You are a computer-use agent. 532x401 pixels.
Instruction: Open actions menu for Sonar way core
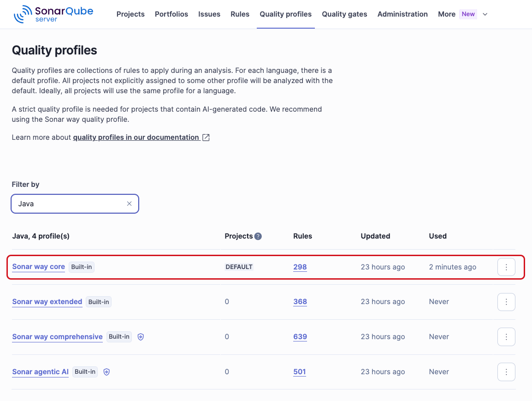coord(506,267)
